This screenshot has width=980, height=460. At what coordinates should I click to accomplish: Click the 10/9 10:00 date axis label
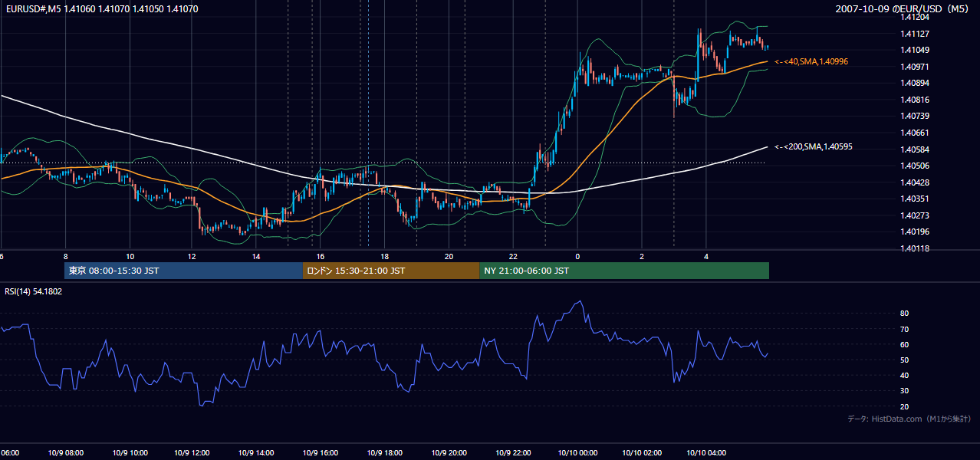[130, 452]
